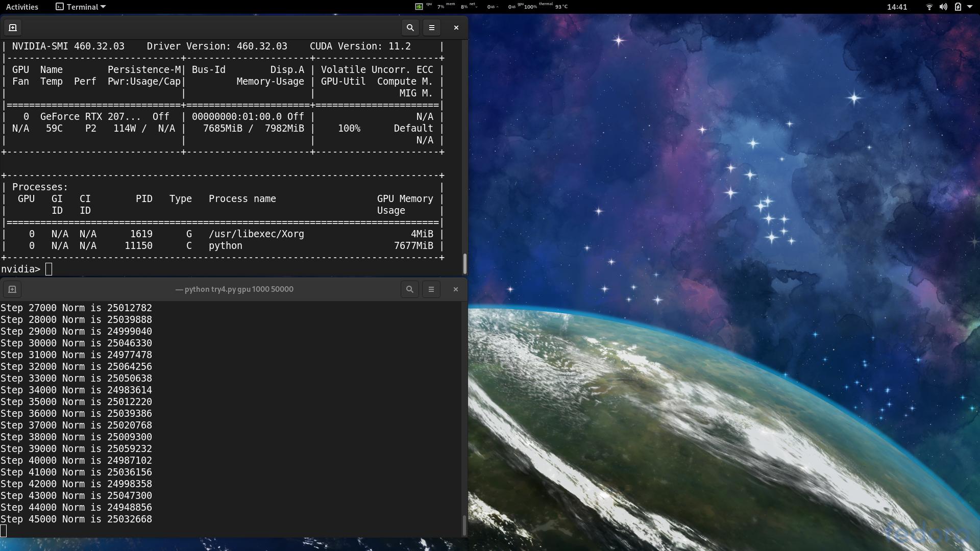The image size is (980, 551).
Task: Click the Step 35000 output line
Action: click(x=76, y=402)
